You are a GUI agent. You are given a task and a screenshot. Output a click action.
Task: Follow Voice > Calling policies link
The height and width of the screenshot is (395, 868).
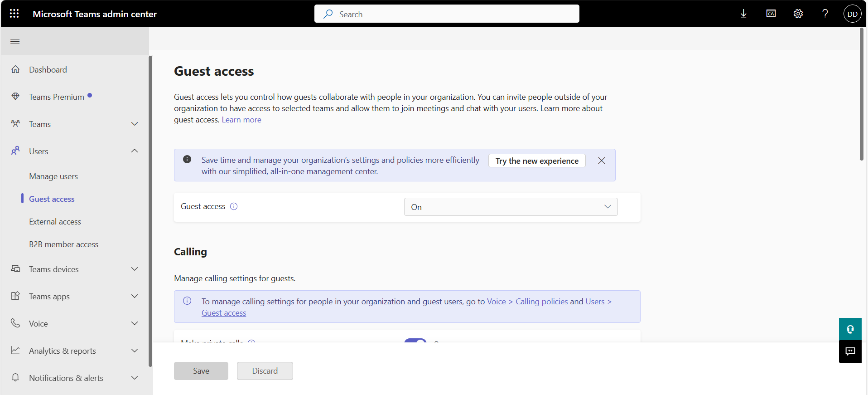pos(527,302)
